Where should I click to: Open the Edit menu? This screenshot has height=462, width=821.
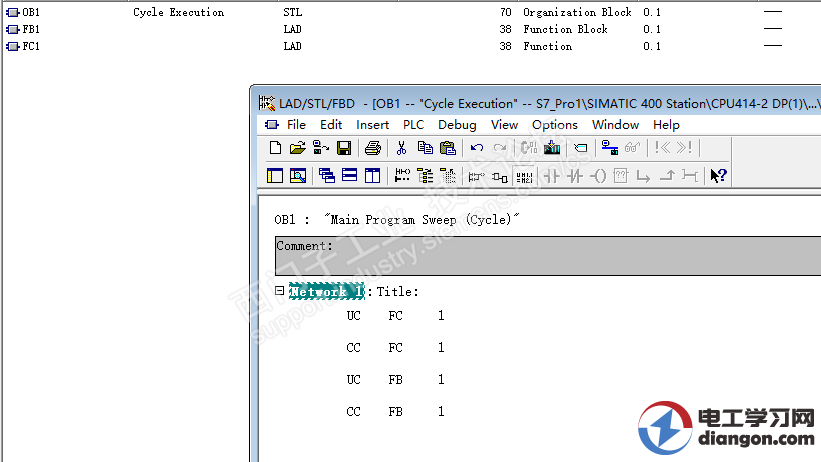pyautogui.click(x=331, y=125)
